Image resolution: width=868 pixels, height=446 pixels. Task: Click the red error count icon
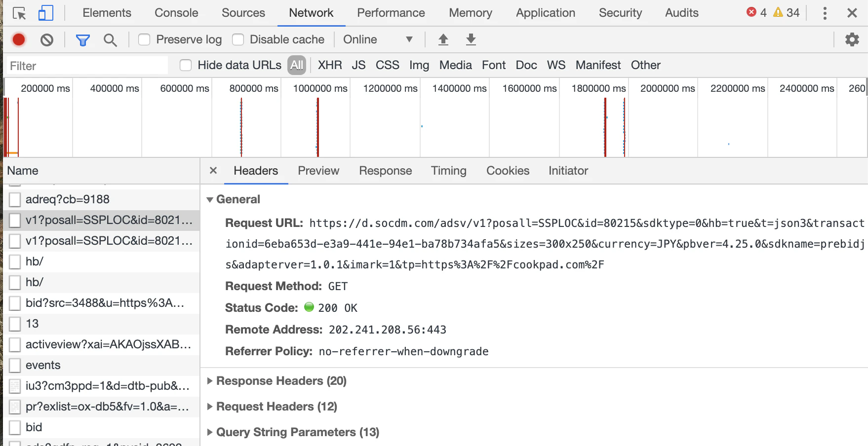click(x=751, y=12)
